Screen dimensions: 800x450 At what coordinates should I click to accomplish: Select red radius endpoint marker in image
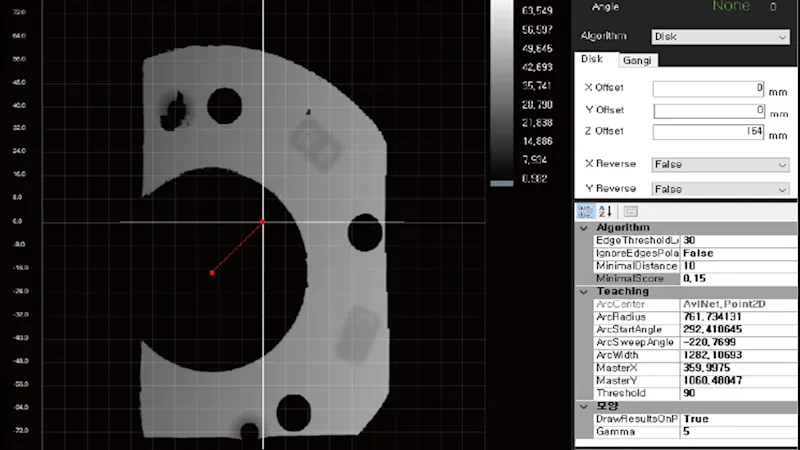click(212, 272)
